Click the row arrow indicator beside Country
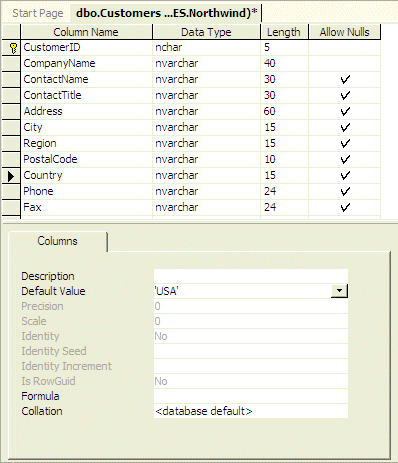398x463 pixels. (11, 176)
